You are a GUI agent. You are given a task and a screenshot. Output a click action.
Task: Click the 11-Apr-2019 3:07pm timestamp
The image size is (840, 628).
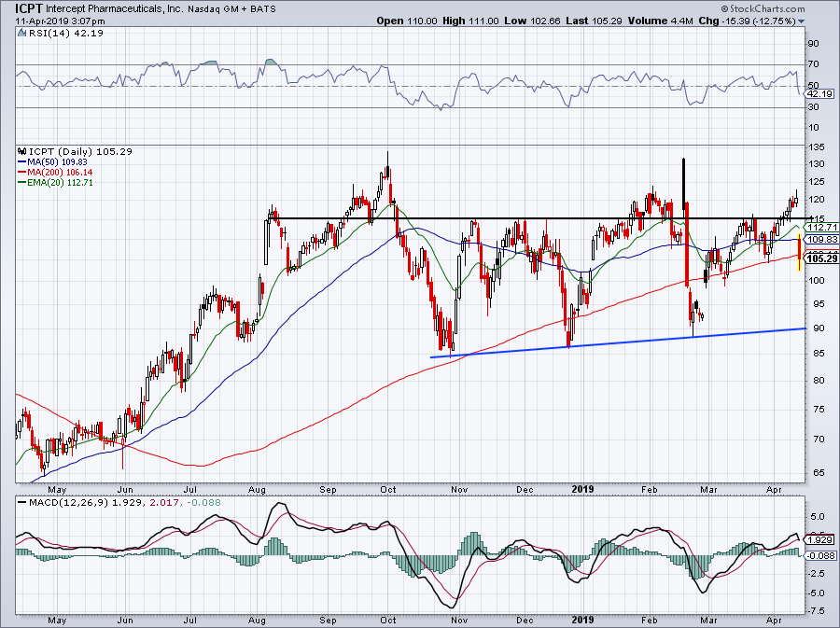coord(60,21)
